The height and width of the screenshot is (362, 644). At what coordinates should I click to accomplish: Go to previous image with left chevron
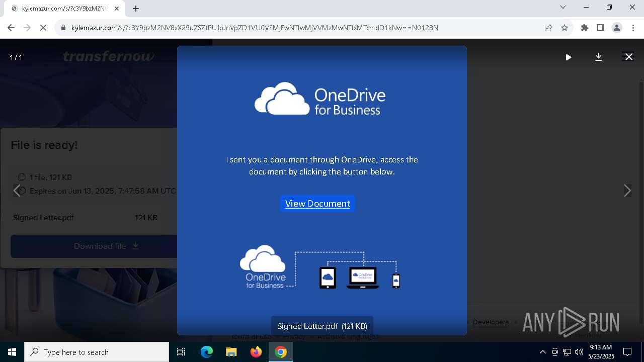[x=17, y=191]
